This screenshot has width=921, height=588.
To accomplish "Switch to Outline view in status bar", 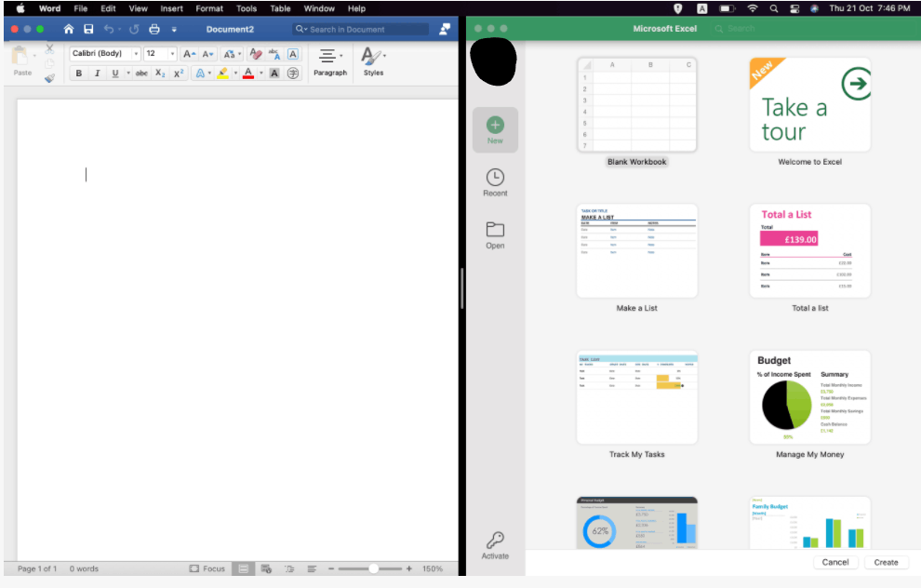I will click(289, 568).
